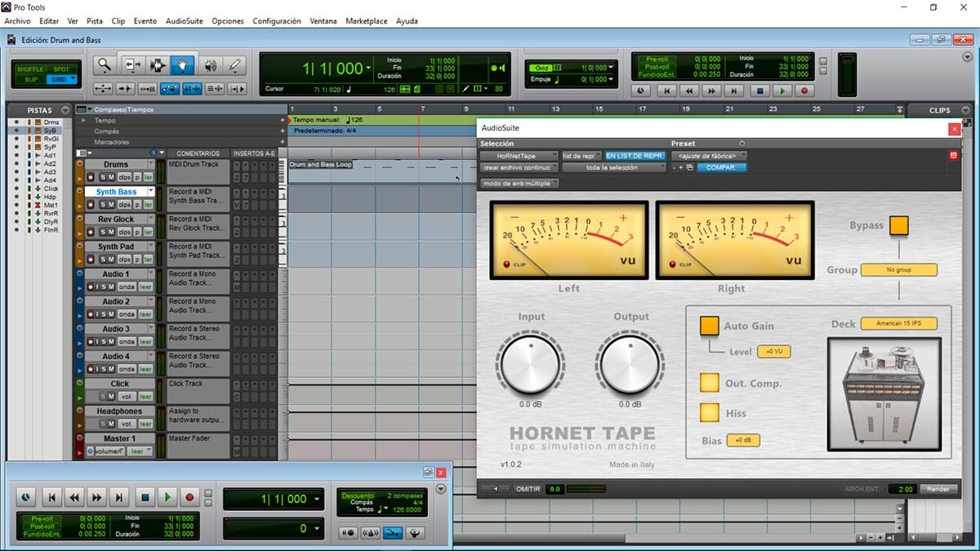Click the COMPAR. button in AudioSuite

[x=721, y=167]
